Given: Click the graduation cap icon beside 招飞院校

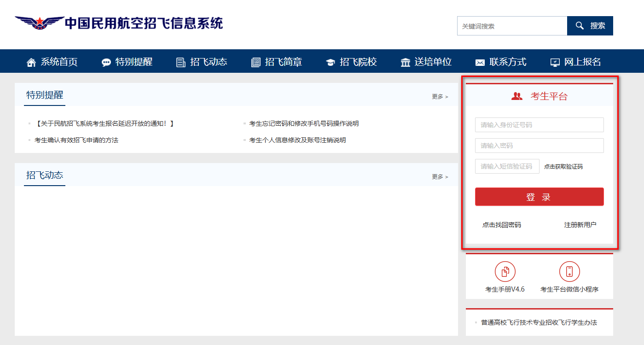Looking at the screenshot, I should click(330, 63).
